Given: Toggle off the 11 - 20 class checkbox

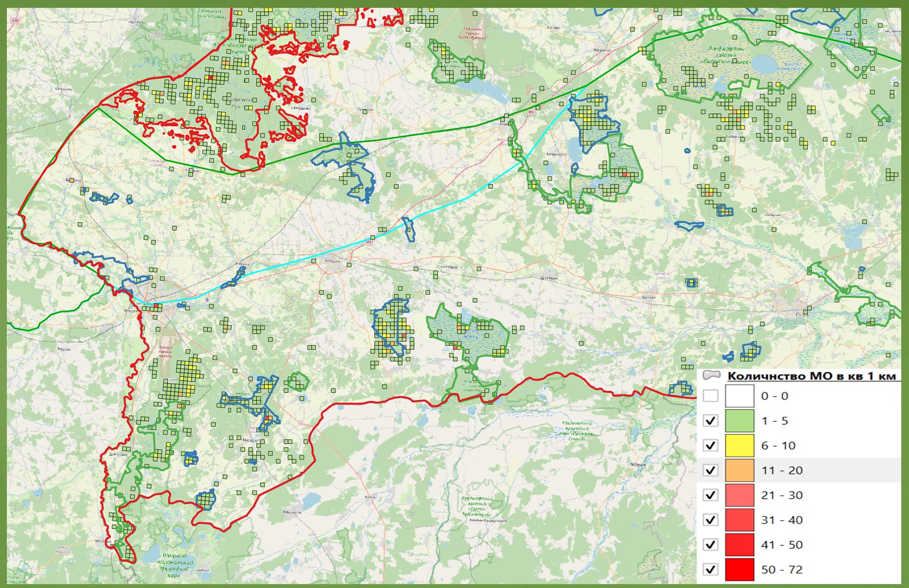Looking at the screenshot, I should point(710,470).
